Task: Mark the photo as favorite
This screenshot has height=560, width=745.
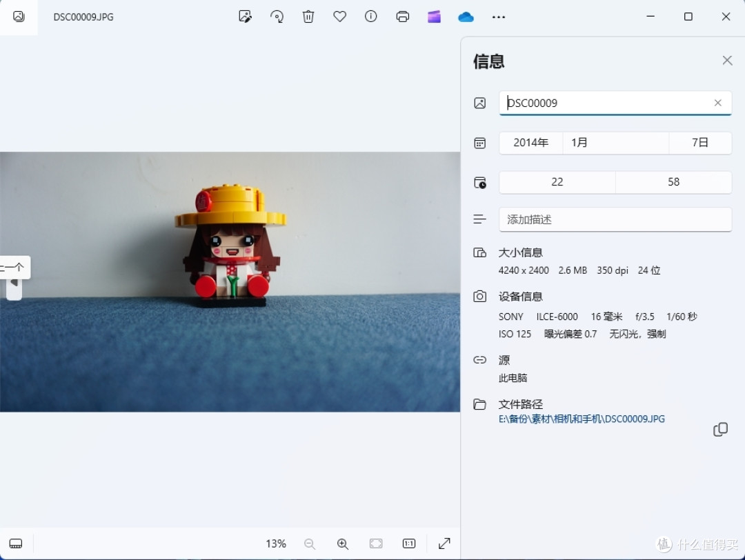Action: [x=339, y=17]
